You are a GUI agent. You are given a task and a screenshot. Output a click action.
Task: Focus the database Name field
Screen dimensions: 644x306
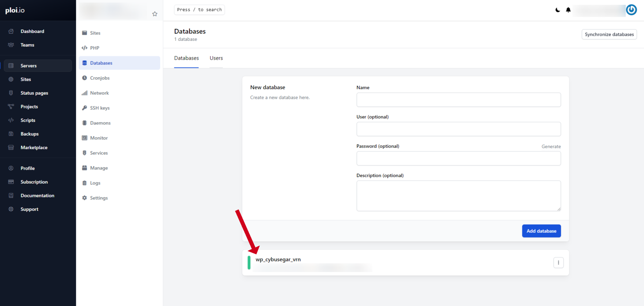click(458, 100)
